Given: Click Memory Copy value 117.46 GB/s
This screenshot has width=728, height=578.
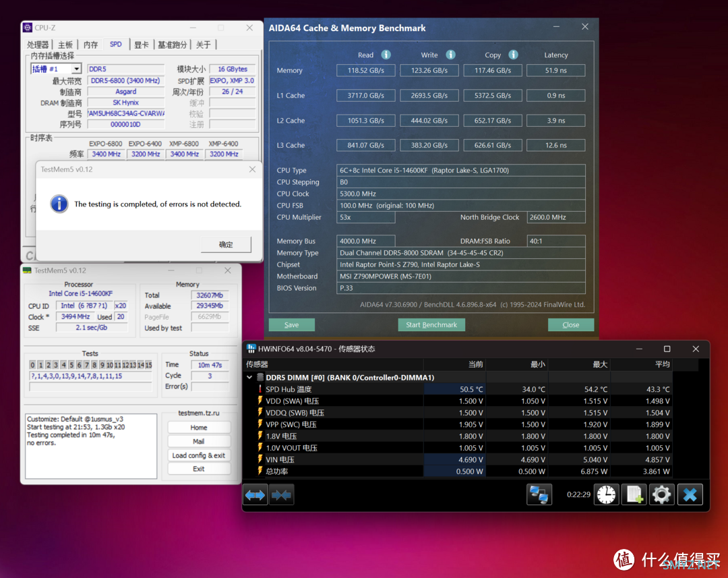Looking at the screenshot, I should (x=493, y=70).
